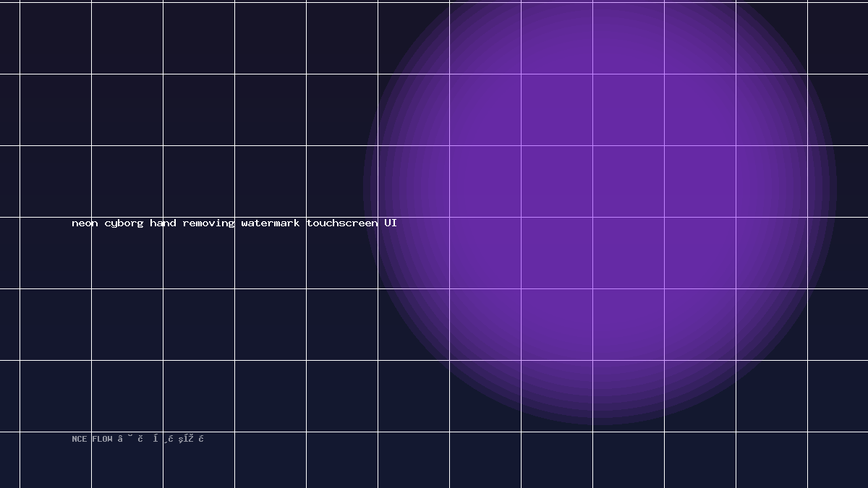Click the word "FLOW" in the watermark
The height and width of the screenshot is (488, 868).
[x=102, y=439]
